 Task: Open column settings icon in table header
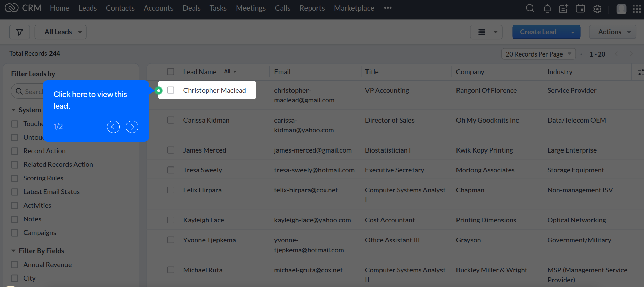(x=640, y=72)
